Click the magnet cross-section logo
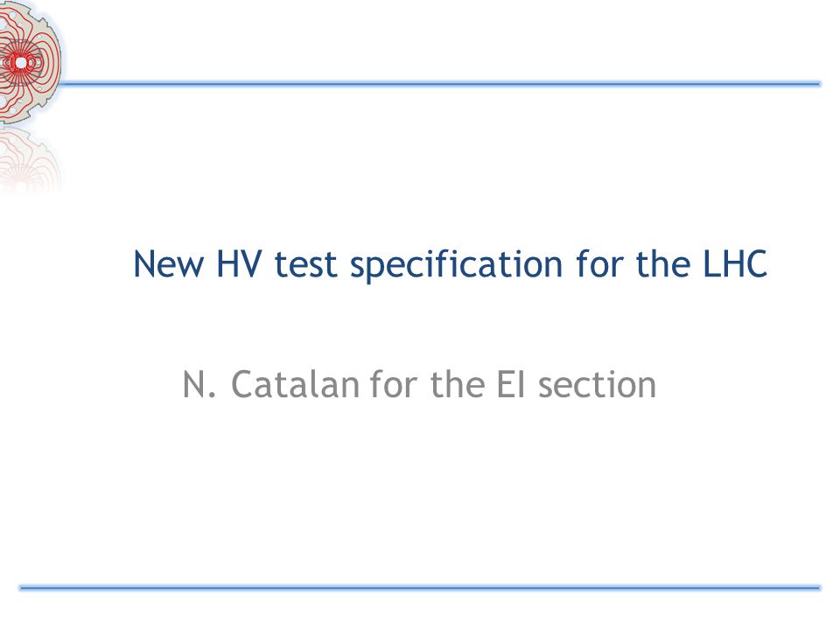 pyautogui.click(x=30, y=61)
